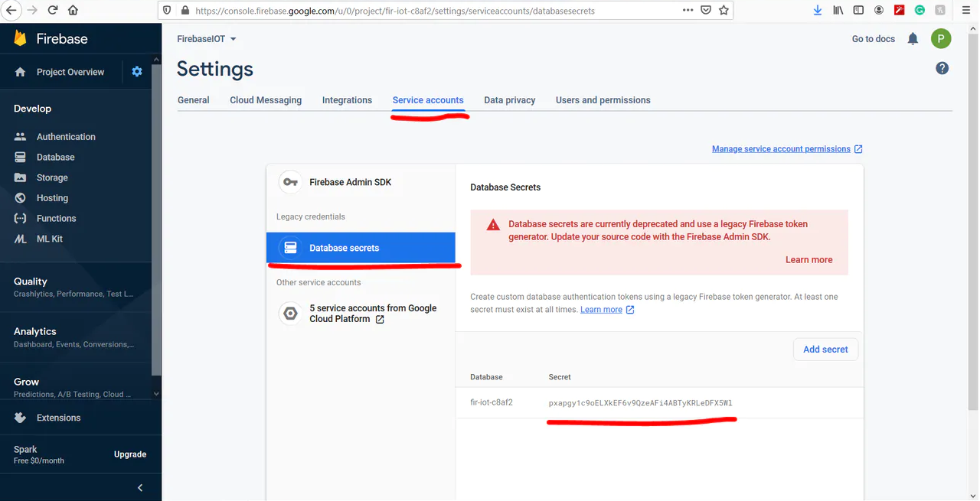The image size is (980, 501).
Task: Open FirebaseIOT project dropdown
Action: coord(207,39)
